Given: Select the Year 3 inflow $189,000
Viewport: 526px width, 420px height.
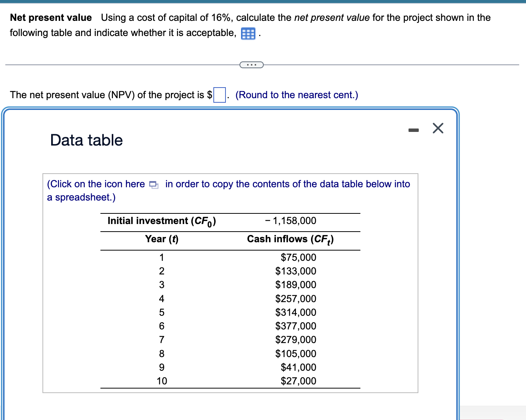Looking at the screenshot, I should pos(296,285).
